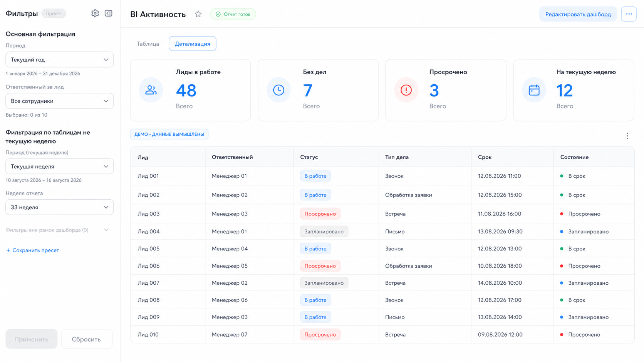Click Сохранить пресет link
This screenshot has width=644, height=362.
pyautogui.click(x=33, y=250)
